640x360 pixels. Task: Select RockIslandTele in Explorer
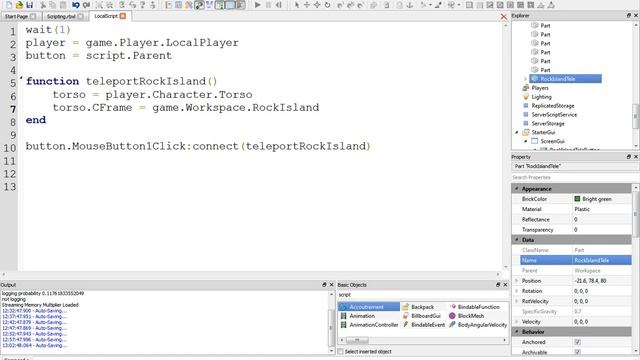click(x=566, y=79)
